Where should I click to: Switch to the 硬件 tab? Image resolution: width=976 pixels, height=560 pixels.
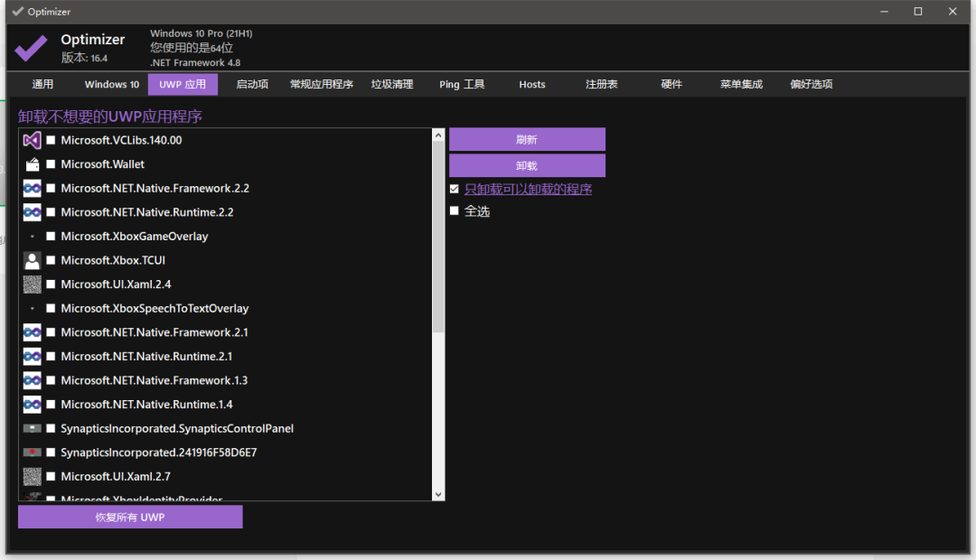tap(671, 84)
